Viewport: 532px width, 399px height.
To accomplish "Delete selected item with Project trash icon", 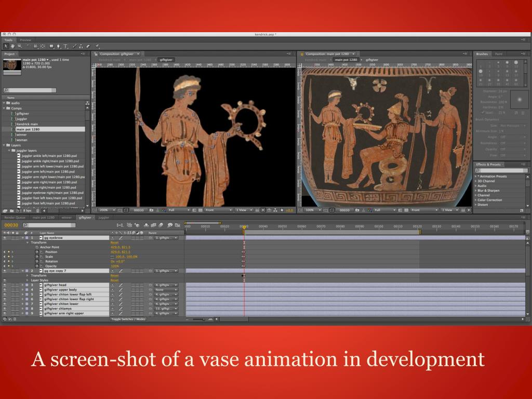I will pyautogui.click(x=37, y=211).
